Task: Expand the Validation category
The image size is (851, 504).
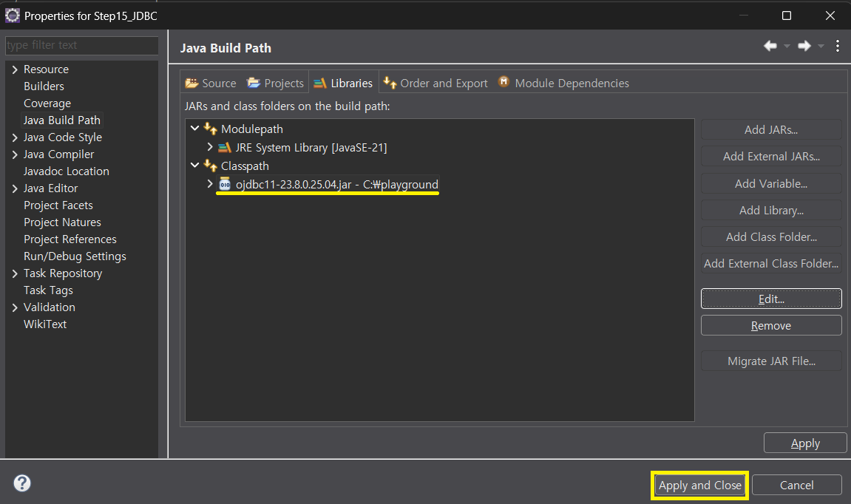Action: [15, 307]
